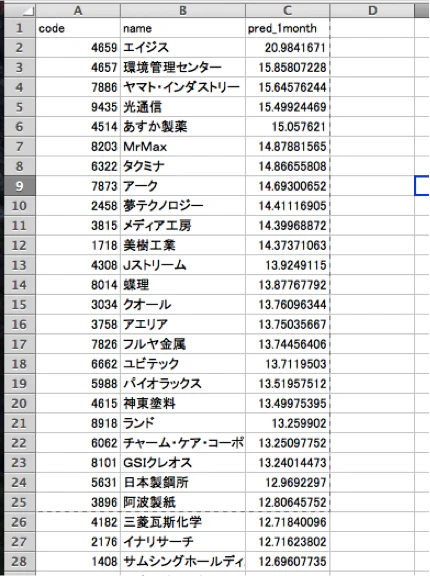Click cell containing code 7886
430x576 pixels.
click(78, 87)
